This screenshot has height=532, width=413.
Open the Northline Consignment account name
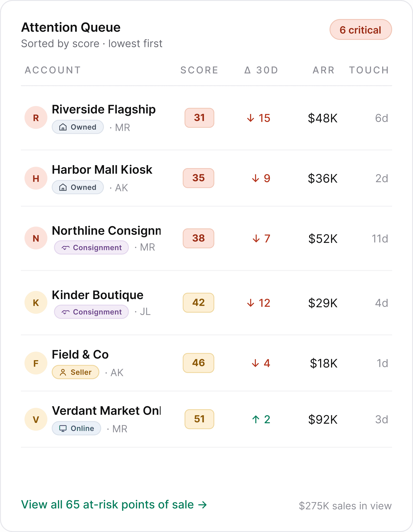coord(107,231)
